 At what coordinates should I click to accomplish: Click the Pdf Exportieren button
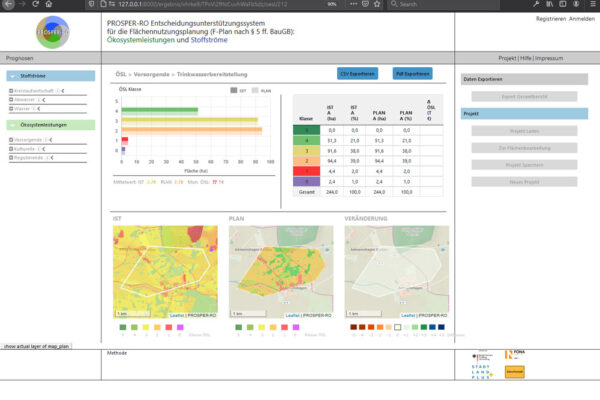pyautogui.click(x=412, y=73)
